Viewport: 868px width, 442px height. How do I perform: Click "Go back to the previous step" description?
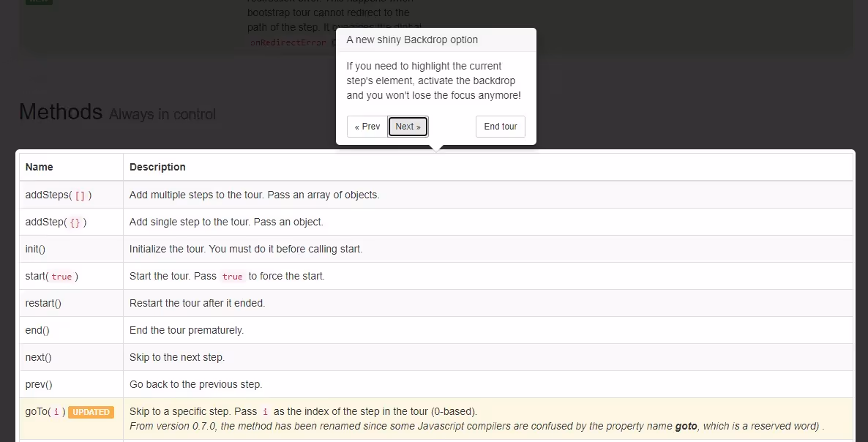click(x=196, y=384)
